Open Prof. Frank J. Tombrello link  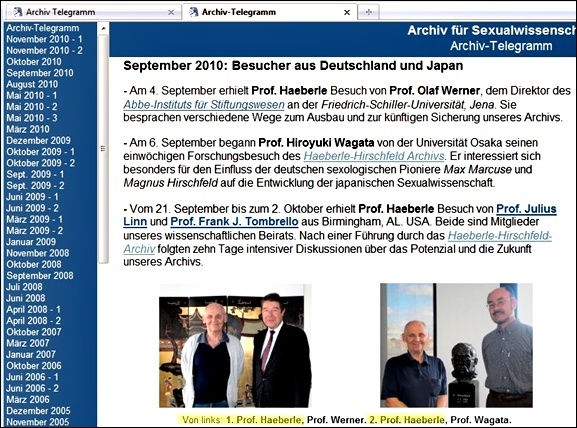point(234,222)
